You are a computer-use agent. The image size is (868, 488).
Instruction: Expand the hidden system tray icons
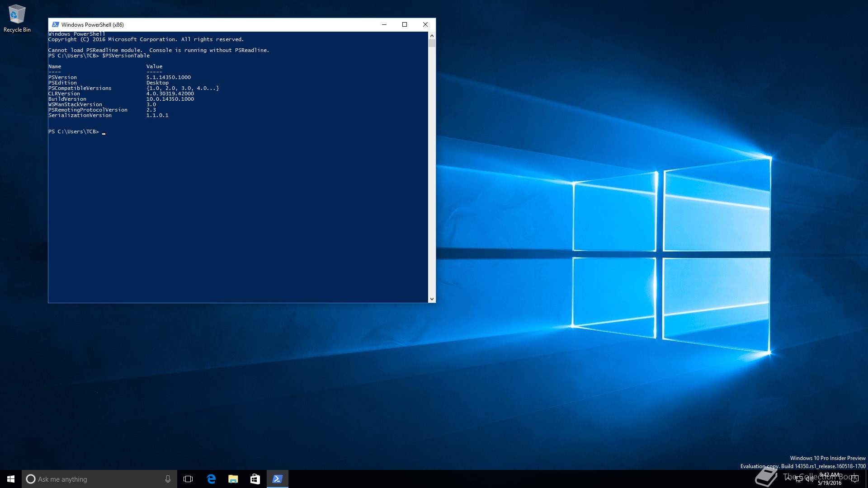[788, 479]
